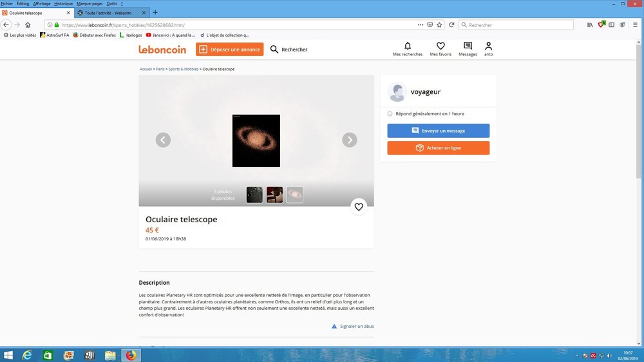
Task: Launch Internet Explorer from taskbar
Action: pyautogui.click(x=27, y=355)
